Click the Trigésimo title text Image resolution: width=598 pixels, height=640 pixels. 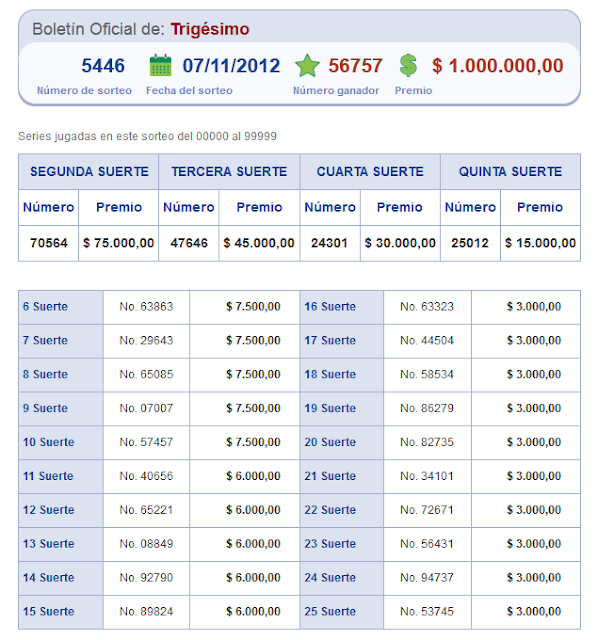pyautogui.click(x=210, y=29)
